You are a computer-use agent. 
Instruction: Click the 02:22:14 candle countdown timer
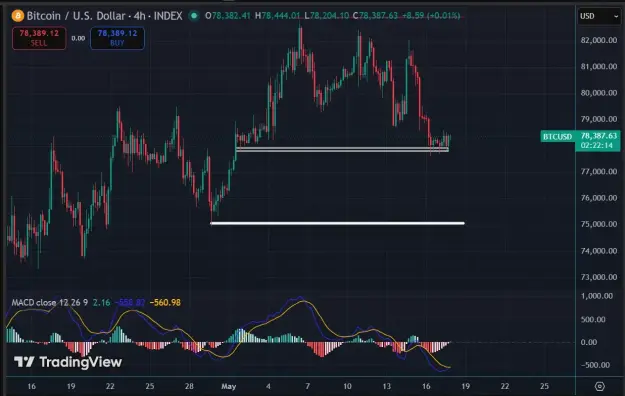[x=597, y=146]
